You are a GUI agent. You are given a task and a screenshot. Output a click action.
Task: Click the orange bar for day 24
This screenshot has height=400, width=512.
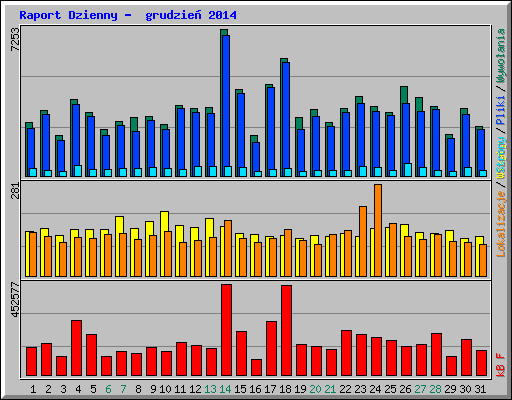coord(378,230)
